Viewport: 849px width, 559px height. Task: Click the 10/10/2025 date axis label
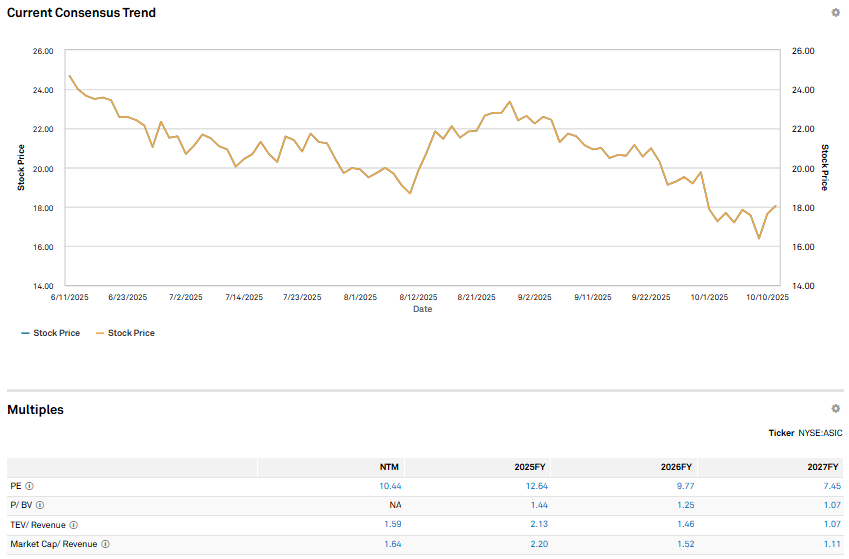pos(767,297)
